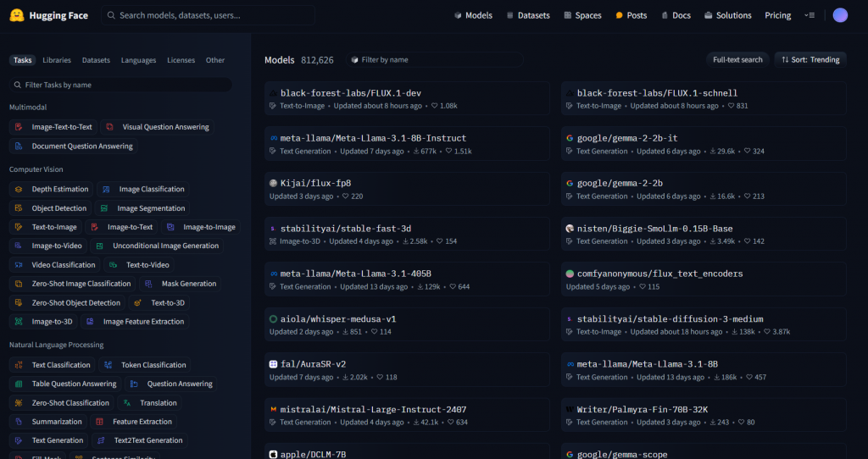Focus the main search models field

[x=209, y=15]
